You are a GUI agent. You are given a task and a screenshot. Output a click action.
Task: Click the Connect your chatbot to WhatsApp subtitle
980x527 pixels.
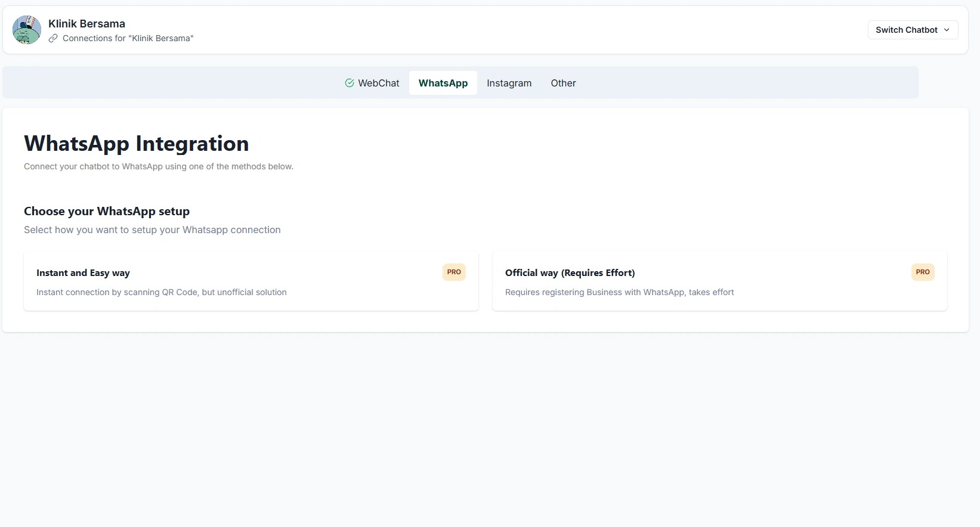click(x=159, y=166)
